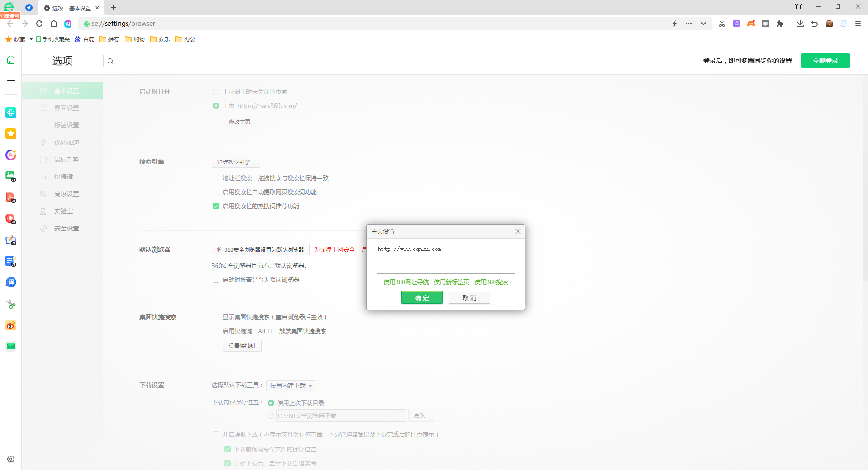Click the translate extension icon in toolbar
The width and height of the screenshot is (868, 470).
736,23
